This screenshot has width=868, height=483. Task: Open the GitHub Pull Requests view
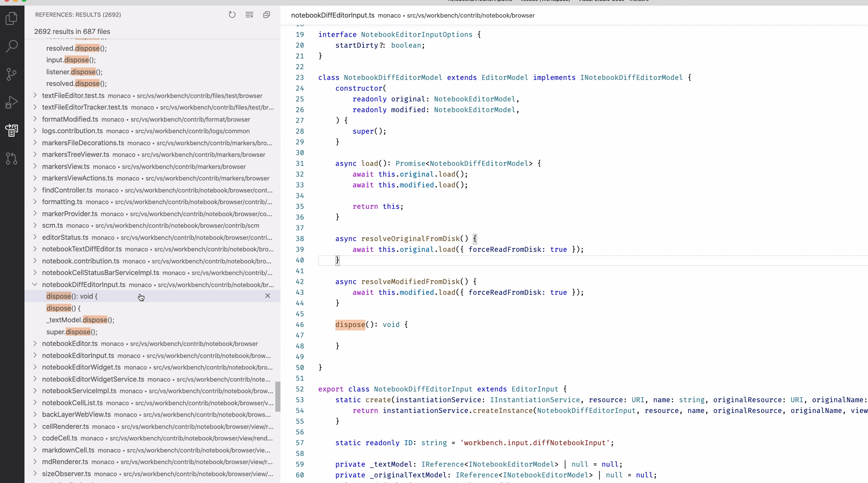pos(12,159)
